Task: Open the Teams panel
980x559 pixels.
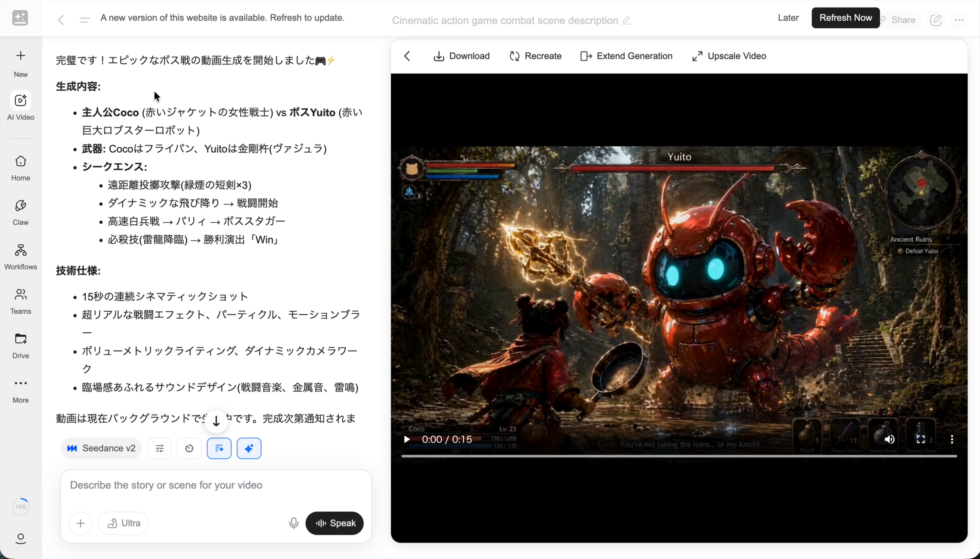Action: click(x=20, y=300)
